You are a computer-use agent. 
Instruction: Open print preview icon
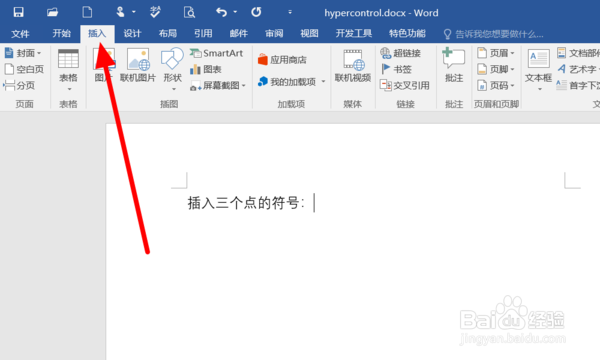coord(189,12)
